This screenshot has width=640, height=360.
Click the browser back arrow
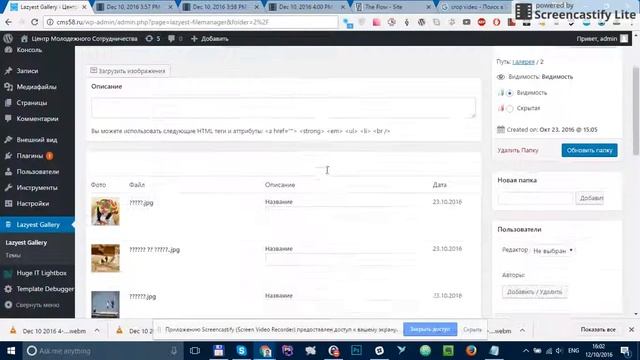[9, 22]
